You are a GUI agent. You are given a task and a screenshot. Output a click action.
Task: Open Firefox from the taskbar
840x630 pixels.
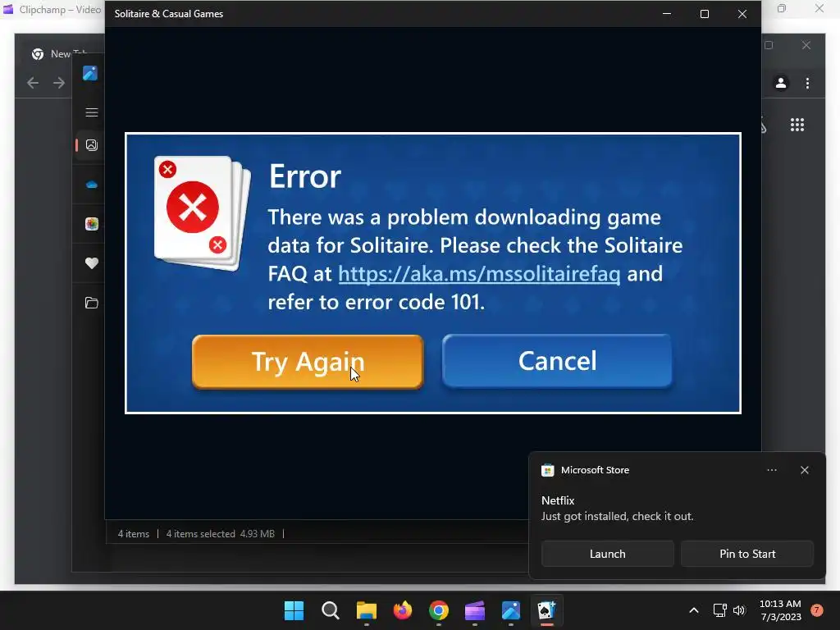pyautogui.click(x=402, y=610)
